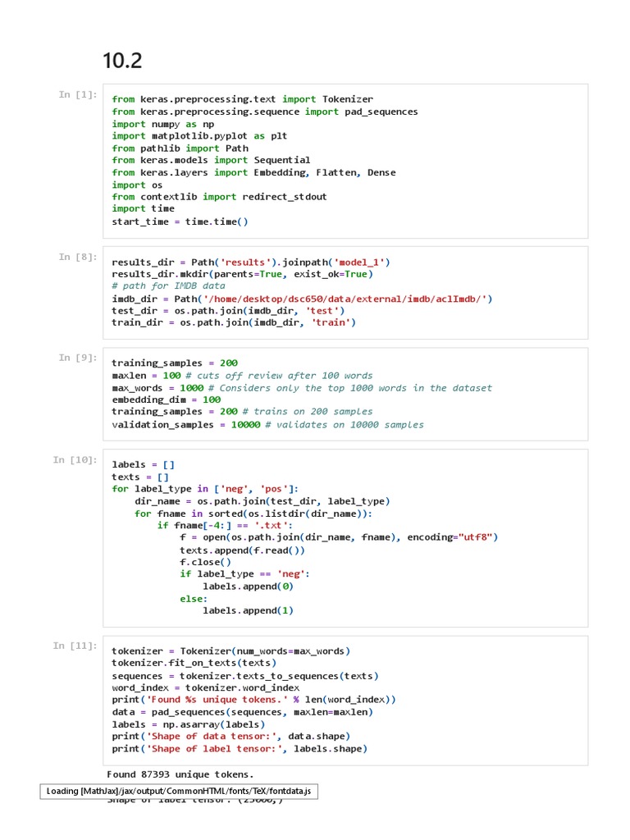Click the Embedding, Flatten, Dense import line

click(x=253, y=172)
